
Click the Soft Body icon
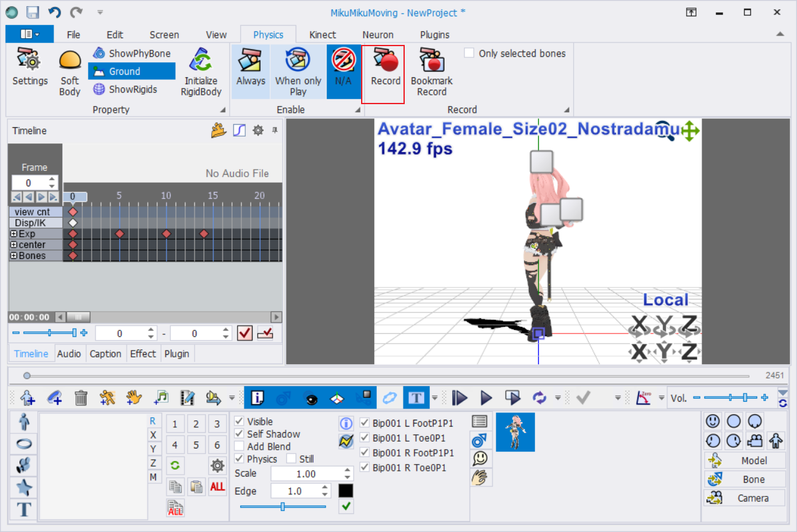tap(70, 72)
